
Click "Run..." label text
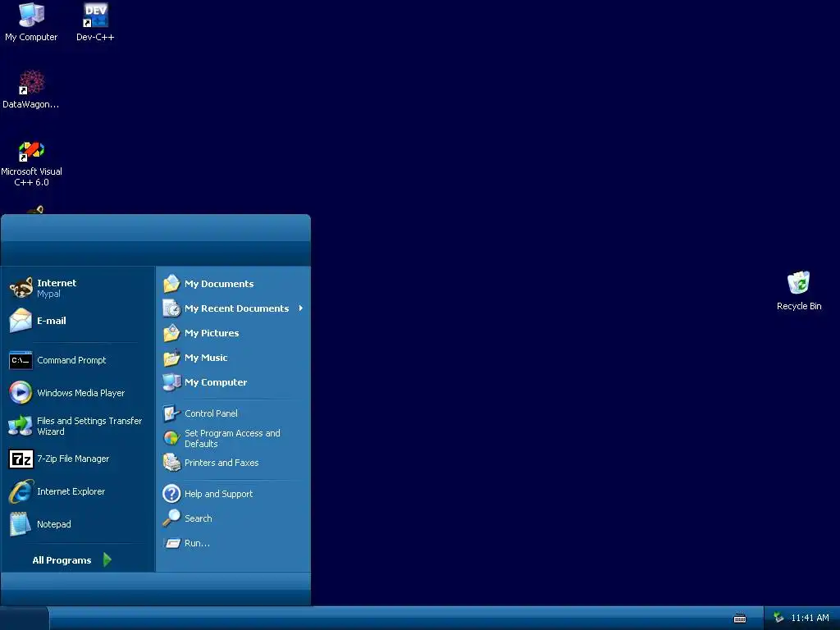click(x=197, y=543)
